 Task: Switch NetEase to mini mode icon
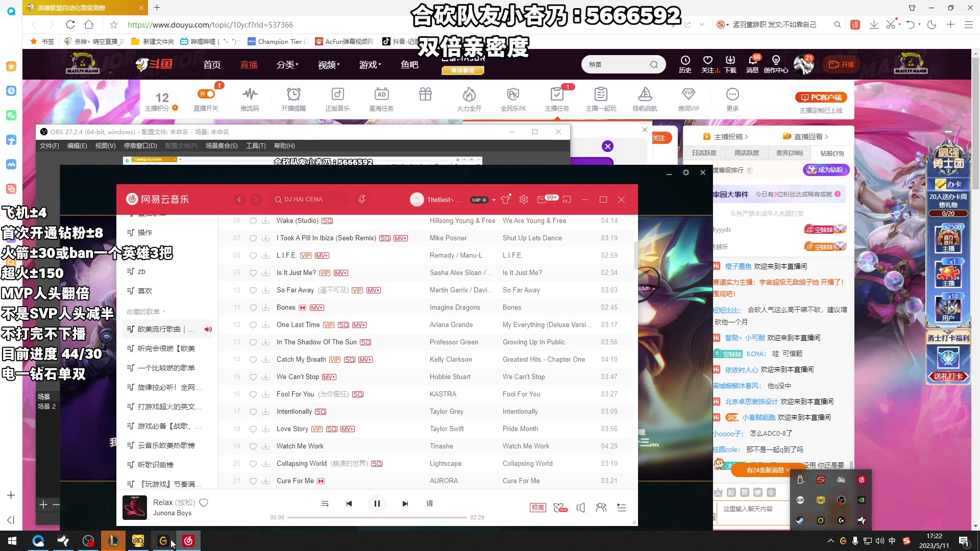[x=567, y=199]
